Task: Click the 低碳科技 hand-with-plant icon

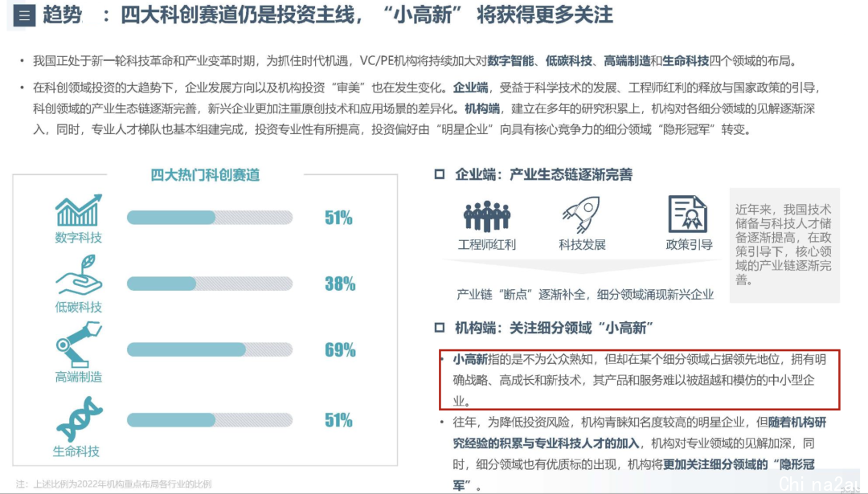Action: click(79, 275)
